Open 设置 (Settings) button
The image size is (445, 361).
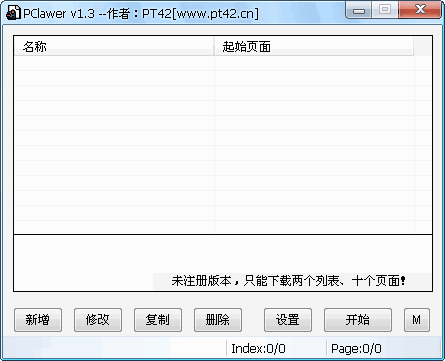tap(288, 320)
